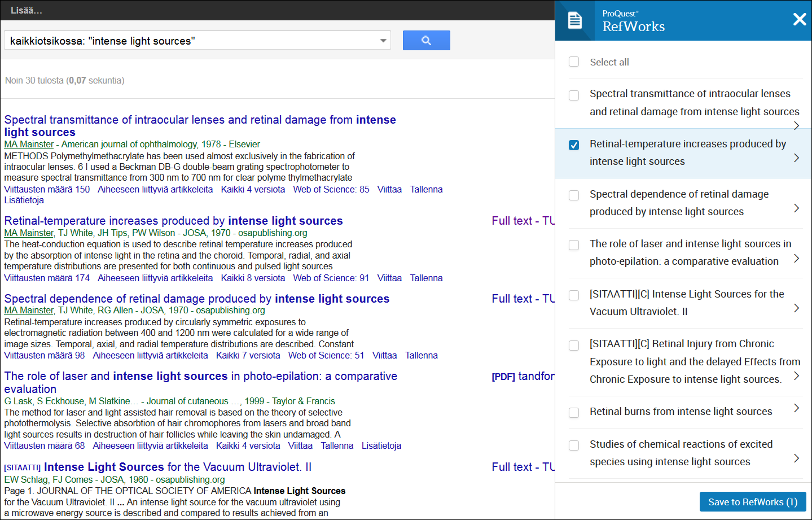
Task: Click 'Retinal burns from intense light sources' RefWorks entry text
Action: pos(681,412)
